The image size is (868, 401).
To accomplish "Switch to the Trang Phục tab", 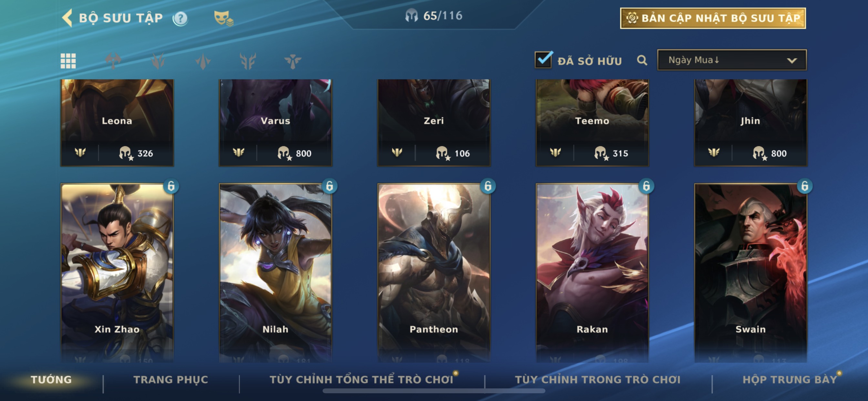I will coord(171,380).
